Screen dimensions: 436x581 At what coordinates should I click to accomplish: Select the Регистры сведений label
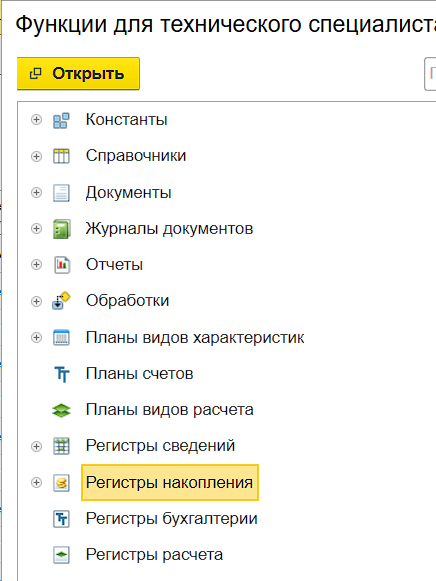[x=160, y=446]
